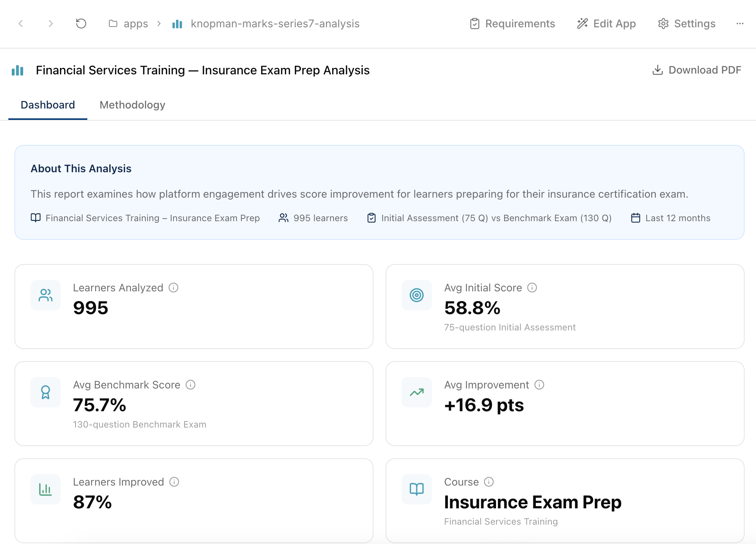This screenshot has height=544, width=756.
Task: Click the +16.9 pts improvement value
Action: pyautogui.click(x=484, y=405)
